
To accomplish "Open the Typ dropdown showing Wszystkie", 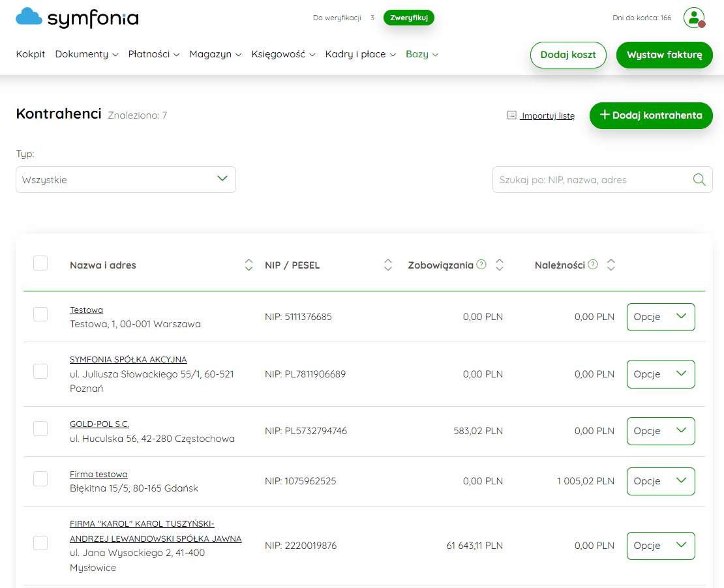I will (x=126, y=179).
